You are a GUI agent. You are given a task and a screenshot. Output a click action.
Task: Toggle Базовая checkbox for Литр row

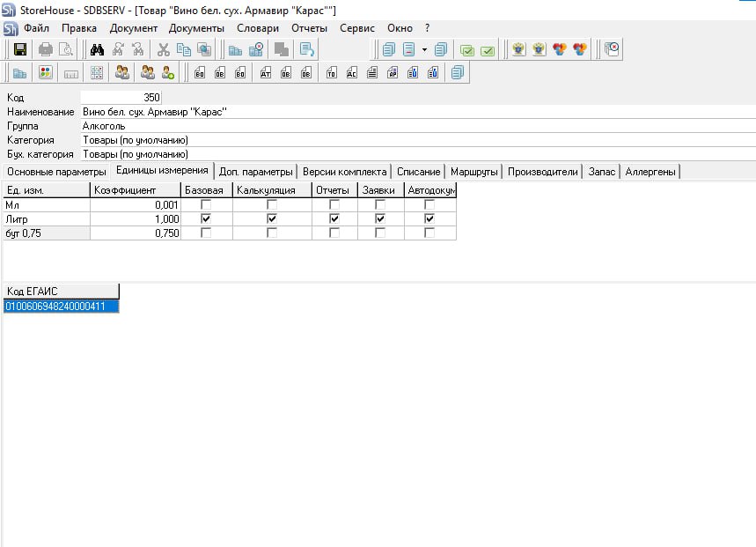click(x=206, y=218)
